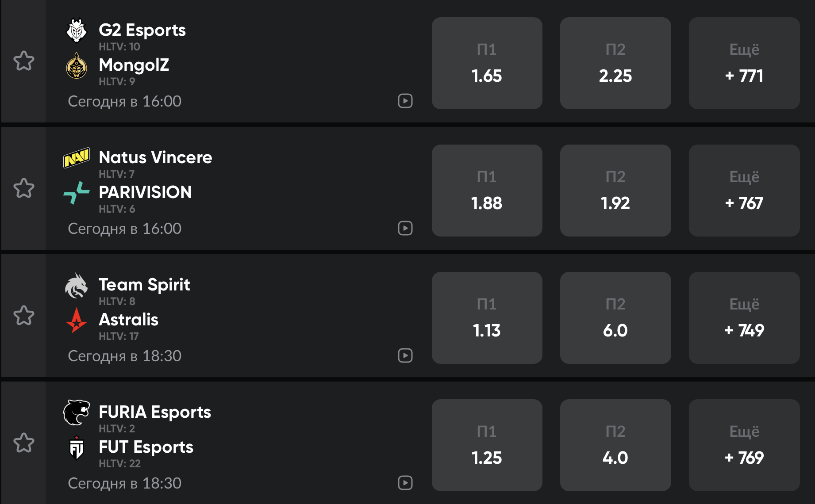815x504 pixels.
Task: Play the Team Spirit vs Astralis stream
Action: pyautogui.click(x=405, y=356)
